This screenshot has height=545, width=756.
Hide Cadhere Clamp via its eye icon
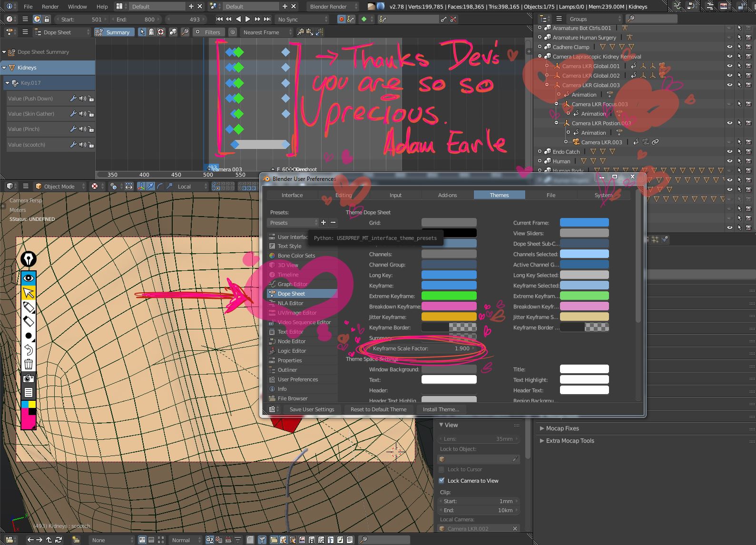[729, 47]
